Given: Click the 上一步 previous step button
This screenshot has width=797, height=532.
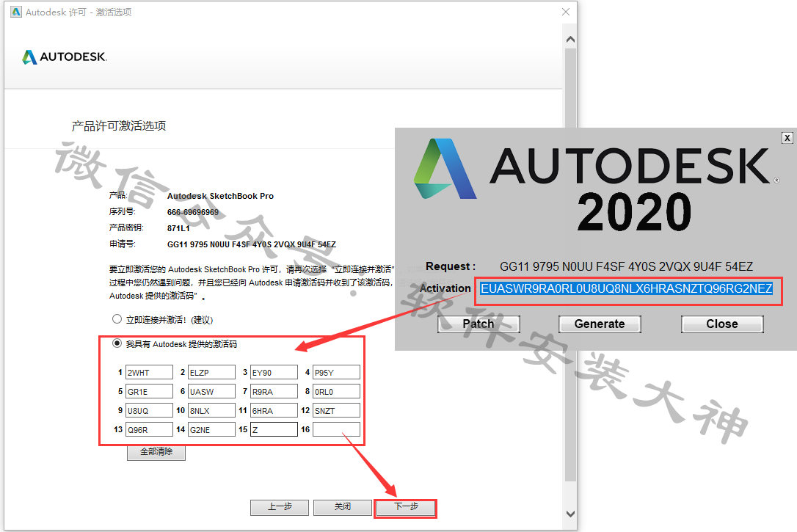Looking at the screenshot, I should 280,507.
